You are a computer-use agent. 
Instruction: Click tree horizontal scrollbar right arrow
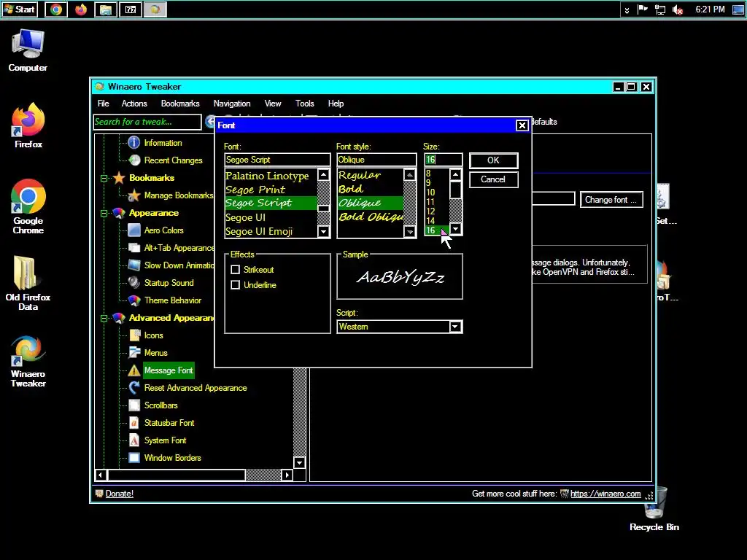pyautogui.click(x=287, y=475)
